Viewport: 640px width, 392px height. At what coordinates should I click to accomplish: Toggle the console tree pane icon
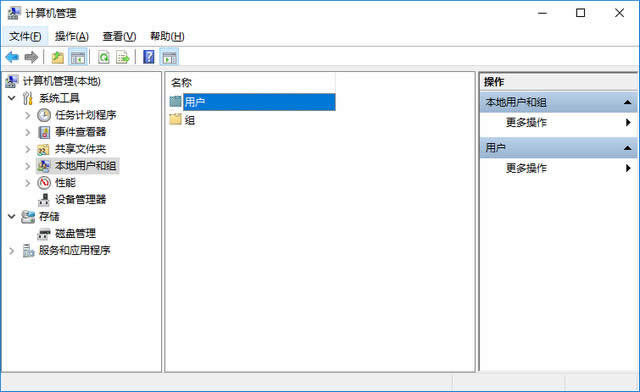(x=78, y=57)
